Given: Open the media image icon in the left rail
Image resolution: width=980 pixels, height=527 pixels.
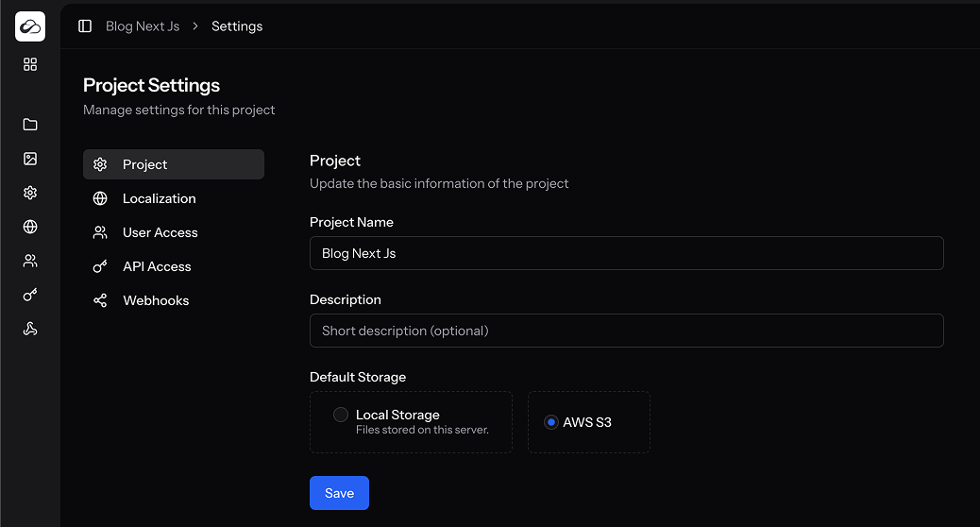Looking at the screenshot, I should pos(30,159).
